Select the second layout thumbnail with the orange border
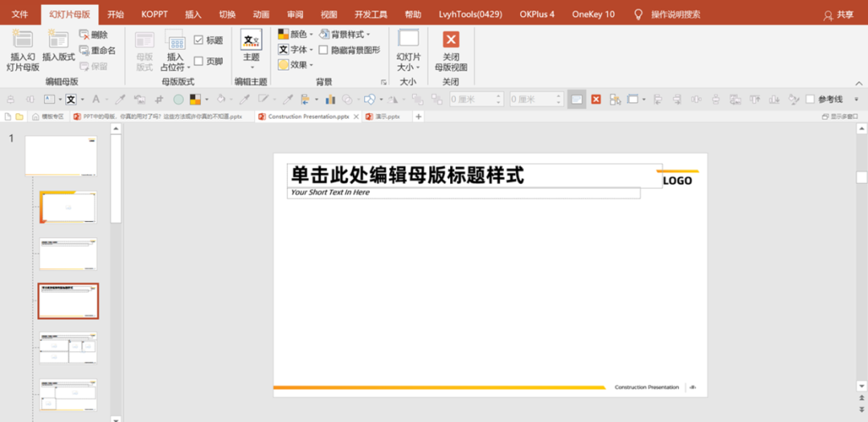868x422 pixels. (x=68, y=207)
